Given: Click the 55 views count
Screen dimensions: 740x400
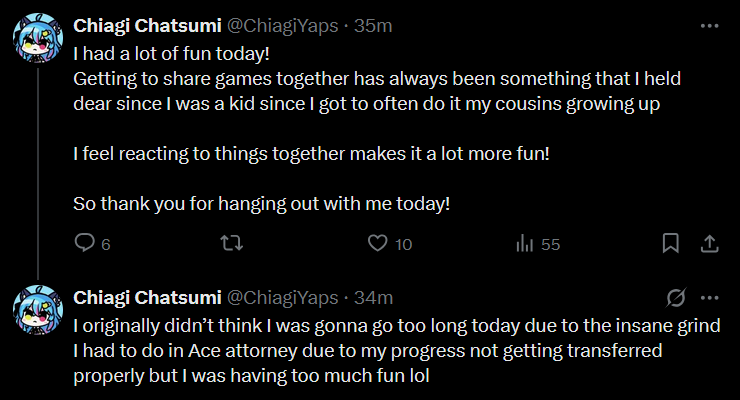Looking at the screenshot, I should [549, 244].
